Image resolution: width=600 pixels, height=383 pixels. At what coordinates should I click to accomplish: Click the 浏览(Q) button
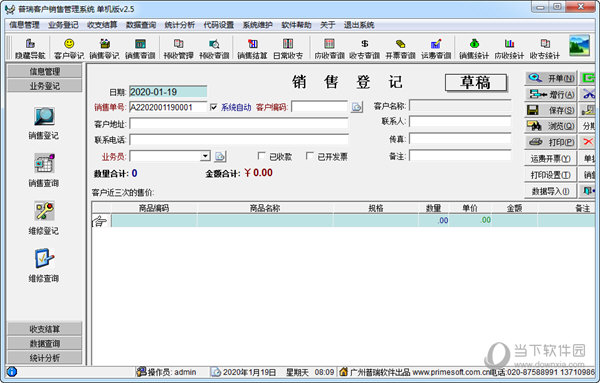pos(551,126)
